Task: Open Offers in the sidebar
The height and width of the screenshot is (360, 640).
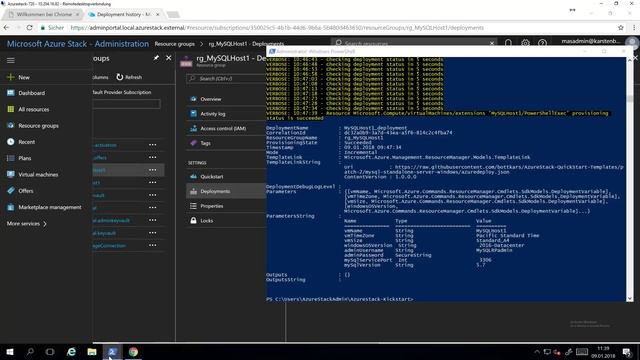Action: [26, 191]
